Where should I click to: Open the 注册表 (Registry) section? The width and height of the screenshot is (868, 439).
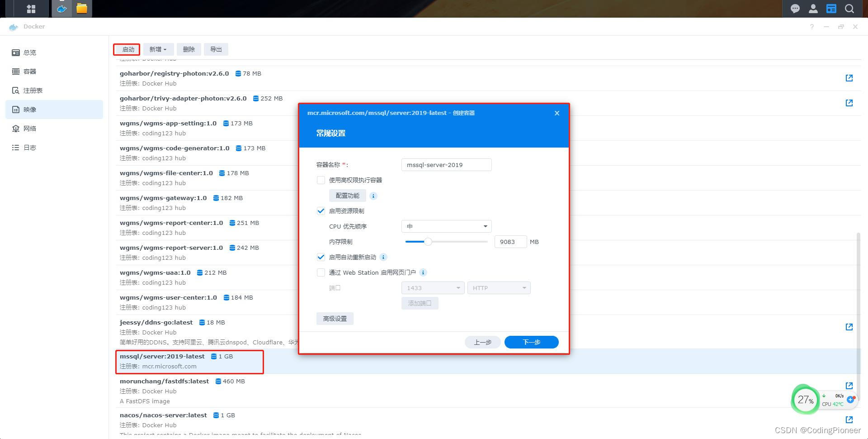pos(33,90)
